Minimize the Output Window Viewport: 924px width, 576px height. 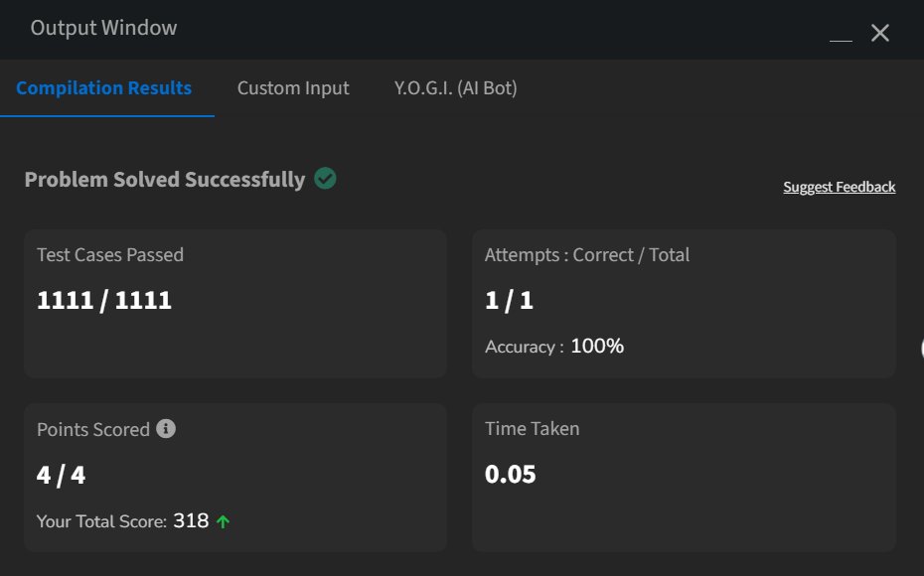click(x=841, y=35)
